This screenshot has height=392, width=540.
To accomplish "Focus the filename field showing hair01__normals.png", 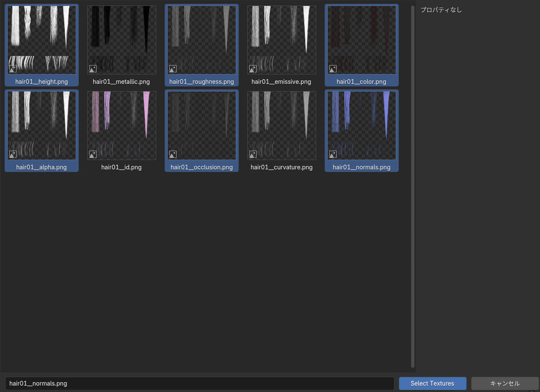I will [199, 383].
